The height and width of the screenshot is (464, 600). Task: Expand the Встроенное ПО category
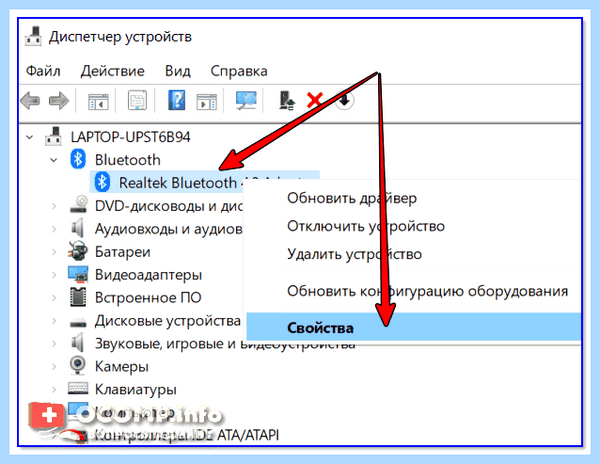point(54,298)
